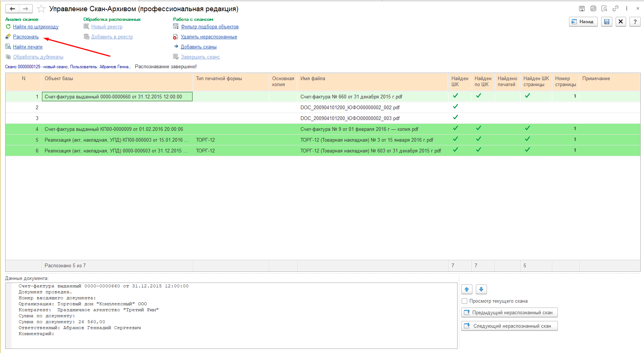
Task: Move scan down with the down arrow
Action: 481,289
